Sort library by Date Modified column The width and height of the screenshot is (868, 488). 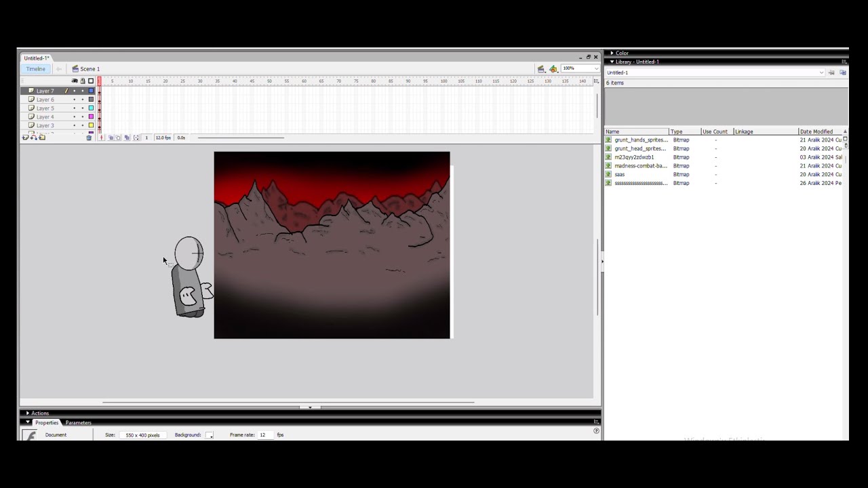pos(821,131)
